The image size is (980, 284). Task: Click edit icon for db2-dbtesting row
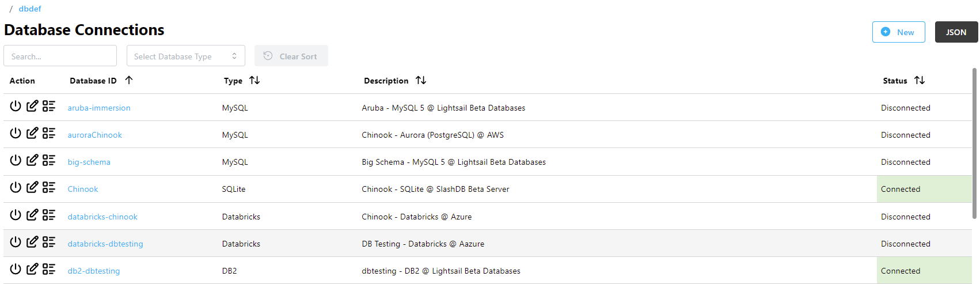[32, 270]
